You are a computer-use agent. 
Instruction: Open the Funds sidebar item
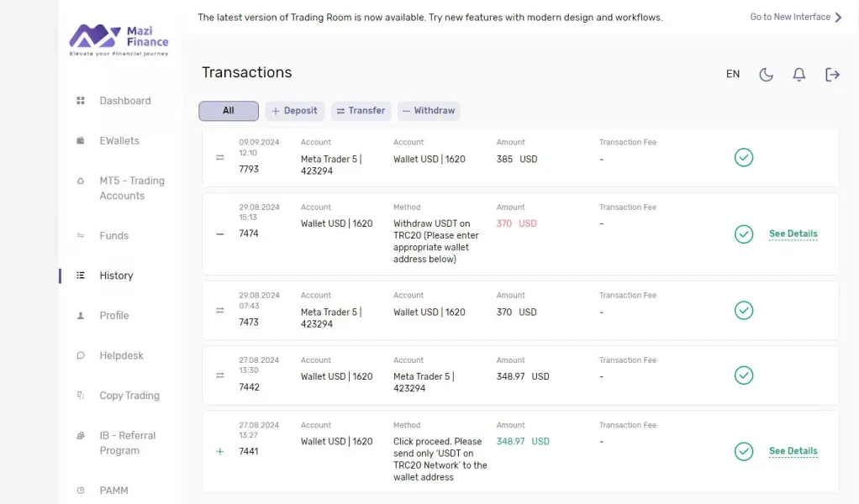point(113,236)
